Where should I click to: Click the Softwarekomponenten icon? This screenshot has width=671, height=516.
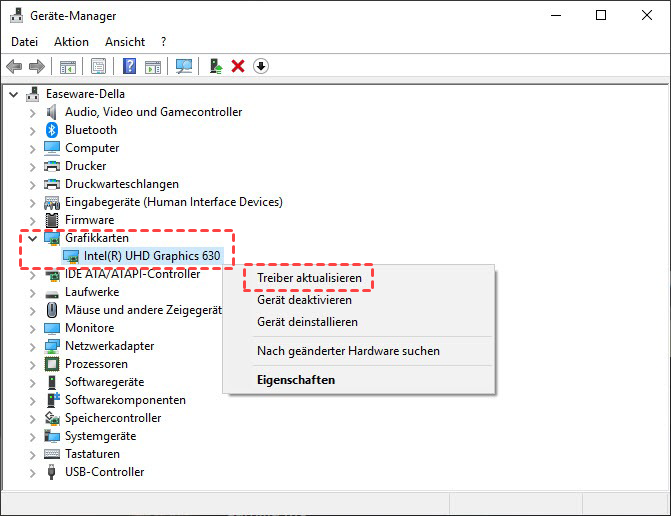click(x=53, y=400)
